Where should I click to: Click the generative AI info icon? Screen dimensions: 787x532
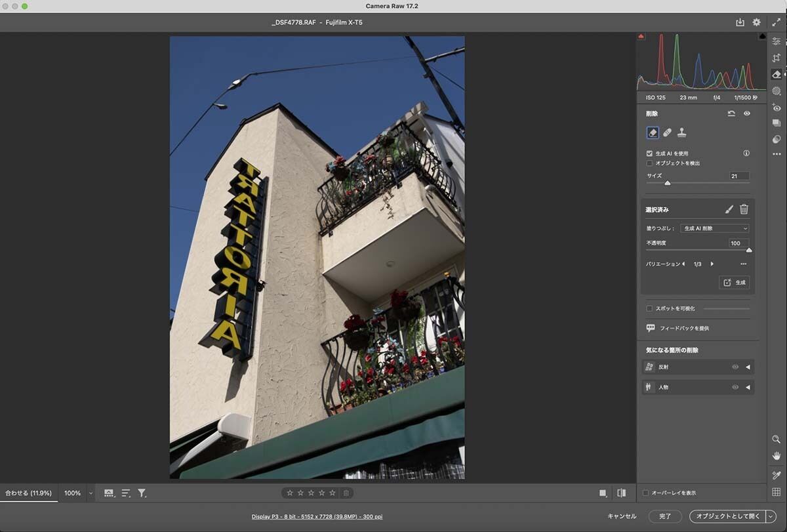click(746, 153)
